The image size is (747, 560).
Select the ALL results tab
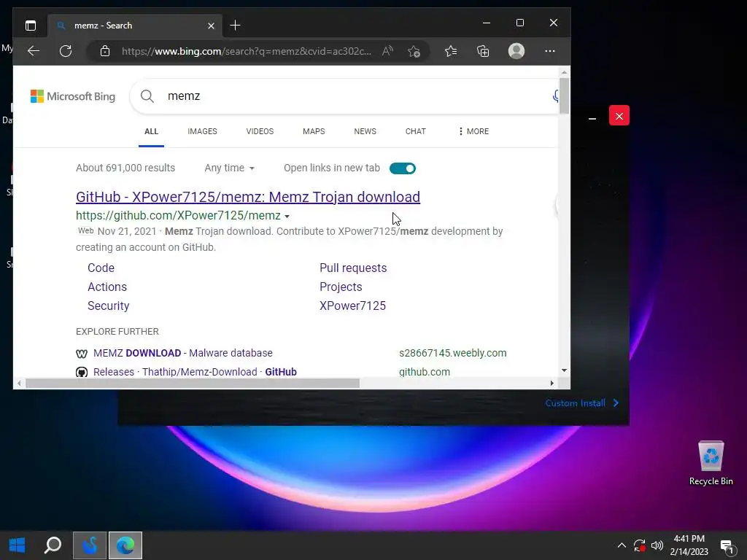tap(152, 131)
